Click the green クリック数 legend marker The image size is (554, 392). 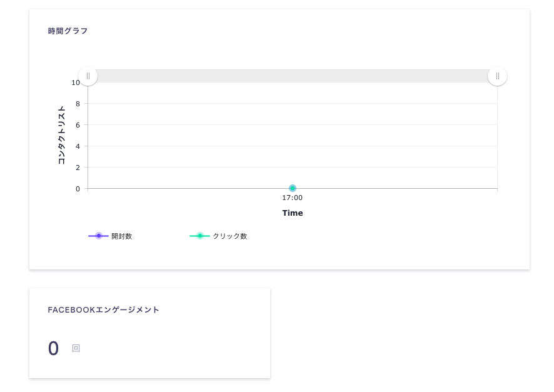pos(199,236)
